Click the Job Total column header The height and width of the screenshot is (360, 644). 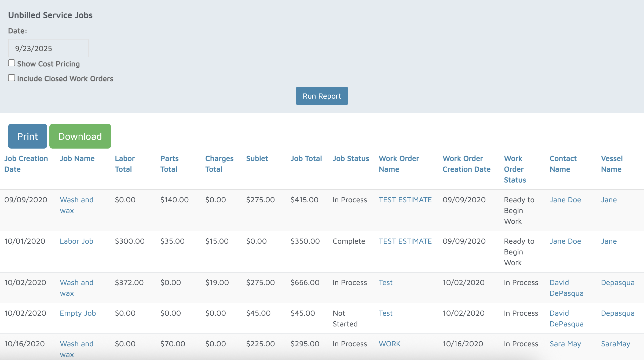[306, 159]
